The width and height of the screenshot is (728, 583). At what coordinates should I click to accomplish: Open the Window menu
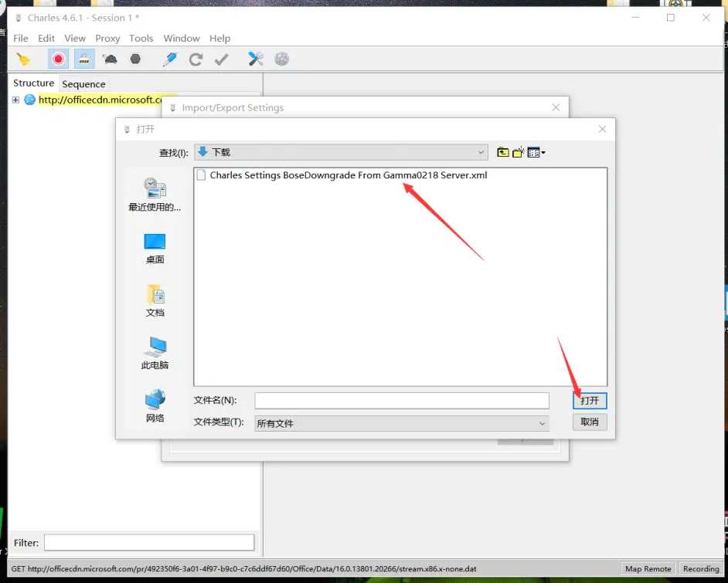pos(182,38)
